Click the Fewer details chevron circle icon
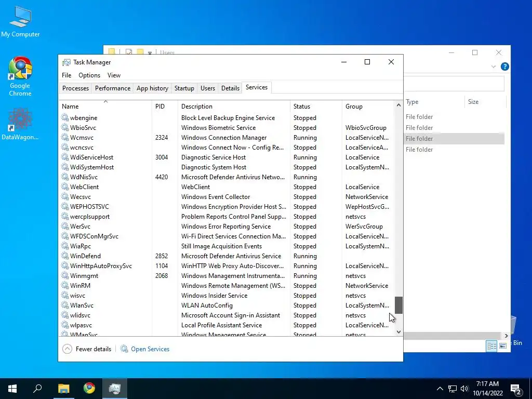The image size is (532, 399). tap(67, 349)
